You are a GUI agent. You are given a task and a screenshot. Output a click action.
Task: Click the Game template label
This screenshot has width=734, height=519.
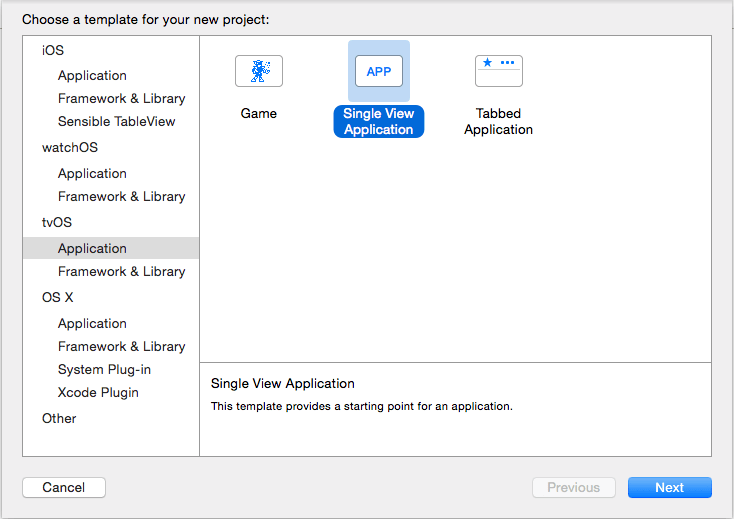[258, 113]
